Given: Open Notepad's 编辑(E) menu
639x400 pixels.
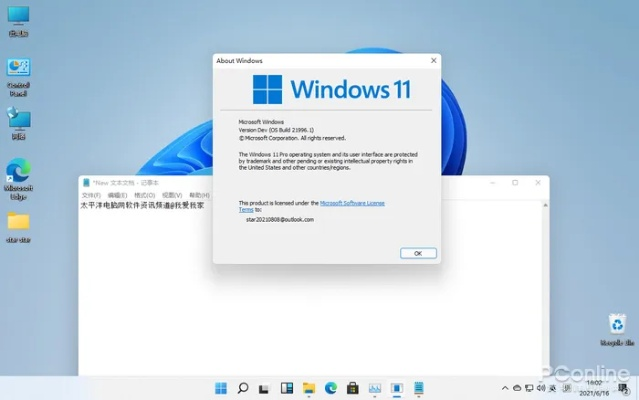Looking at the screenshot, I should click(117, 196).
